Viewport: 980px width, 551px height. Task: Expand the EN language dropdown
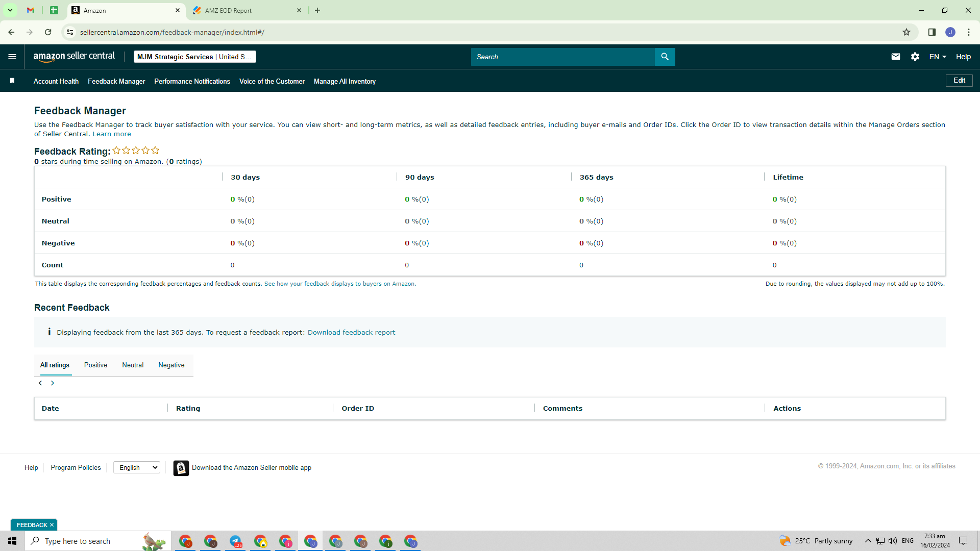[x=938, y=57]
